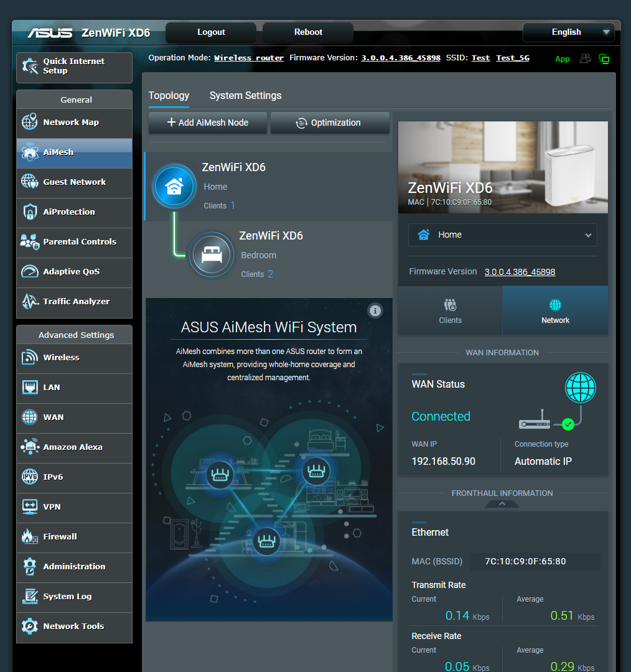Click the green App link

click(x=562, y=59)
